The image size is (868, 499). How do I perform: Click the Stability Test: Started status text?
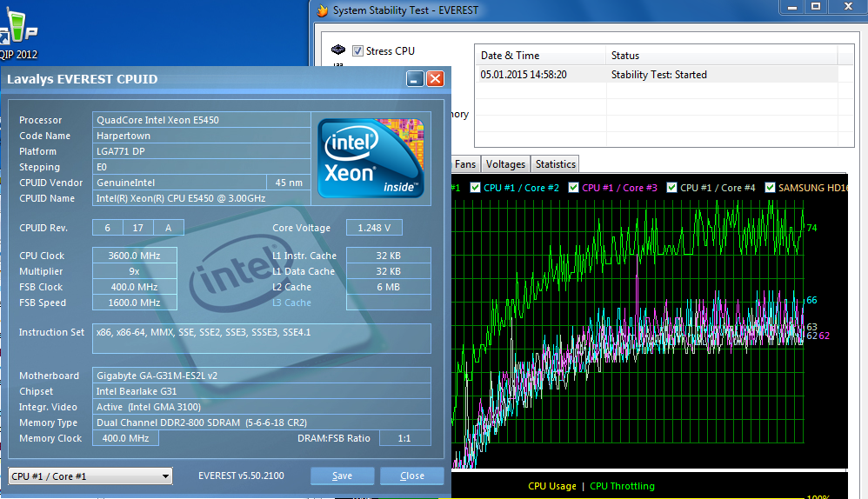click(x=658, y=75)
